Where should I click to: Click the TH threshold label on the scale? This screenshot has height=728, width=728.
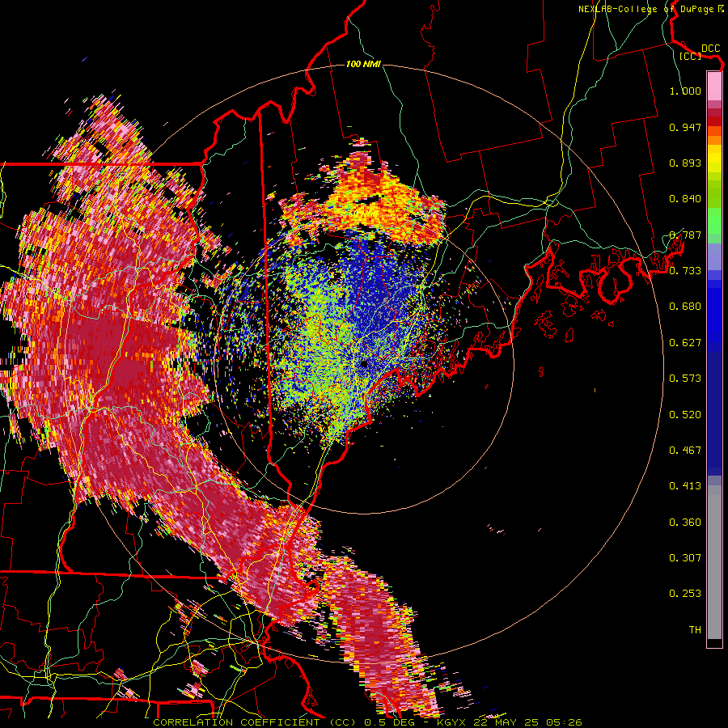(695, 630)
